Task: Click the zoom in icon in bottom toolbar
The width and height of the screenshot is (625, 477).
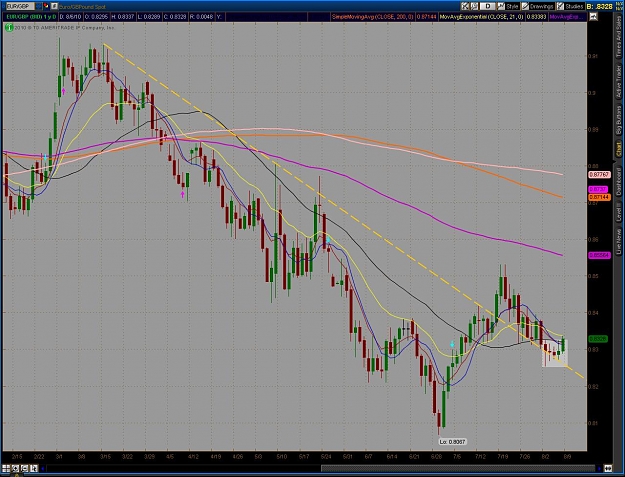Action: (x=15, y=468)
